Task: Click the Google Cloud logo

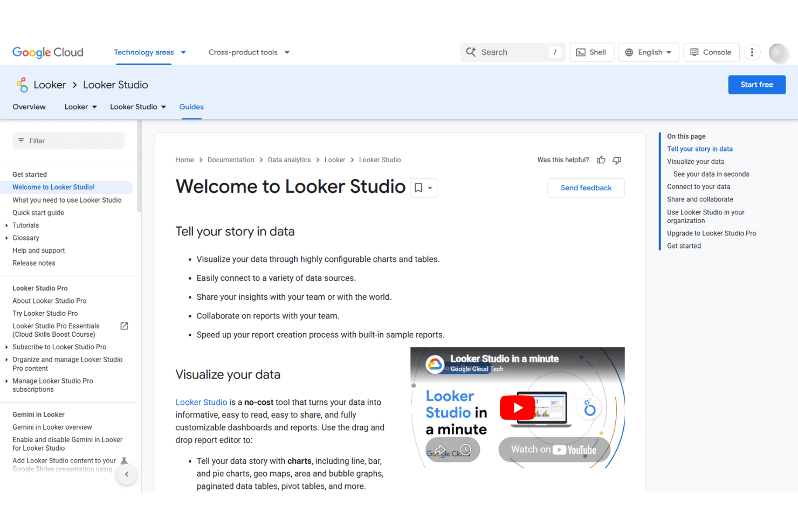Action: tap(48, 52)
